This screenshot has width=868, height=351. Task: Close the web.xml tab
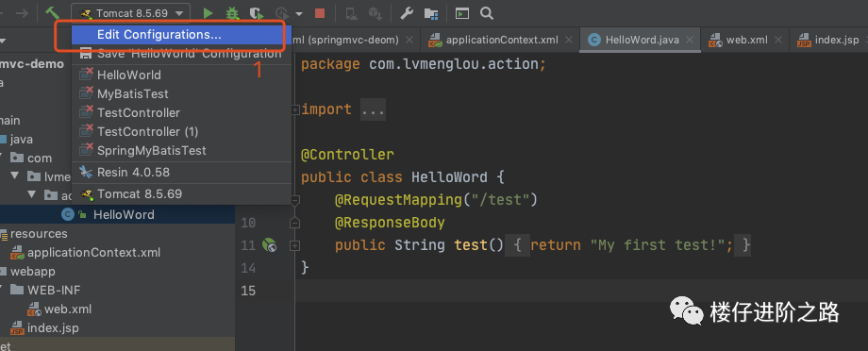tap(778, 40)
